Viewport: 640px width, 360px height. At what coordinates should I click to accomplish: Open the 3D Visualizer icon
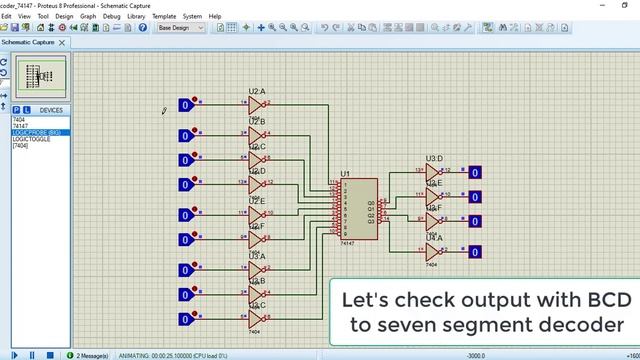pyautogui.click(x=73, y=27)
